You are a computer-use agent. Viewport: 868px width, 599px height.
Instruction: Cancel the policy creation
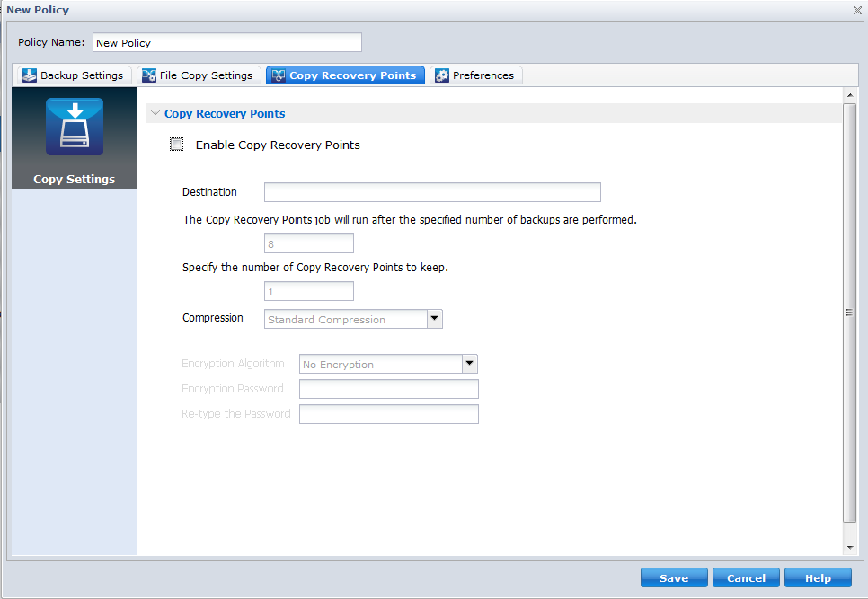point(746,577)
